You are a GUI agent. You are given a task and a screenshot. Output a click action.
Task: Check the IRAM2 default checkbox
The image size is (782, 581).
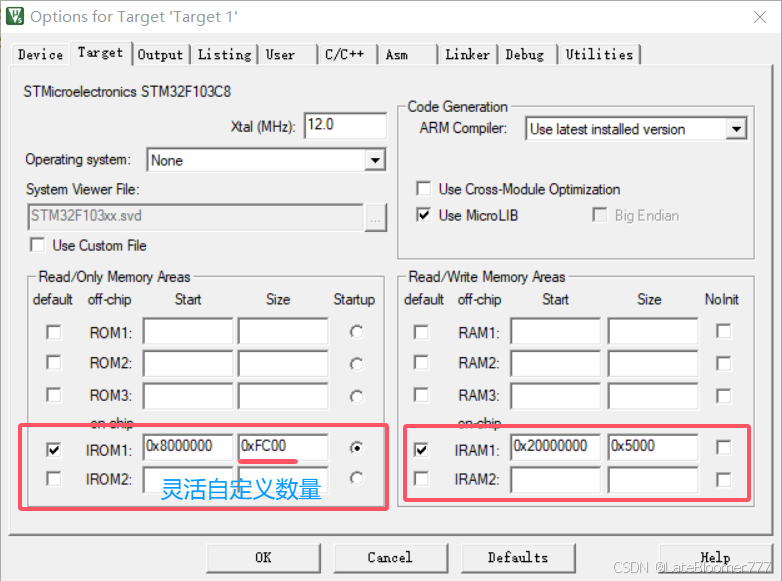[421, 479]
